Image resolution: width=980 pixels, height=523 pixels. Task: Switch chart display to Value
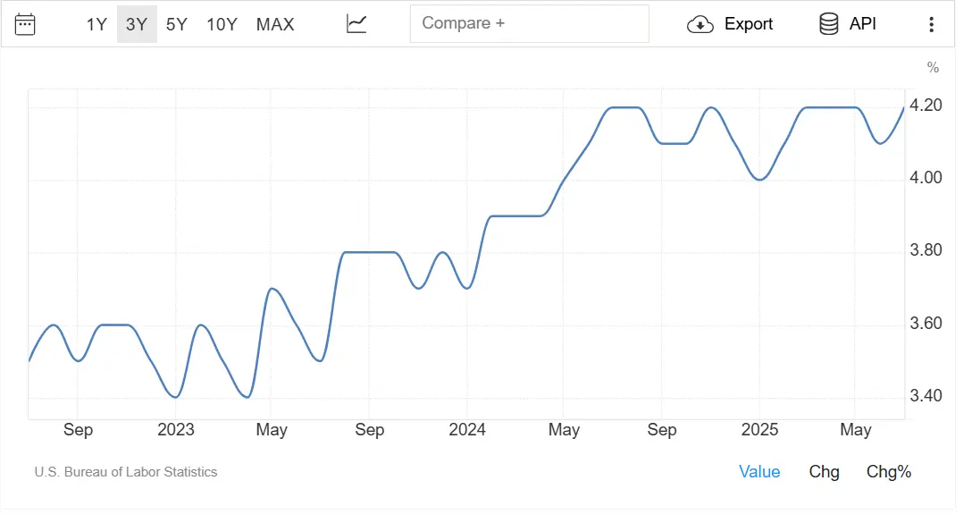pos(759,472)
